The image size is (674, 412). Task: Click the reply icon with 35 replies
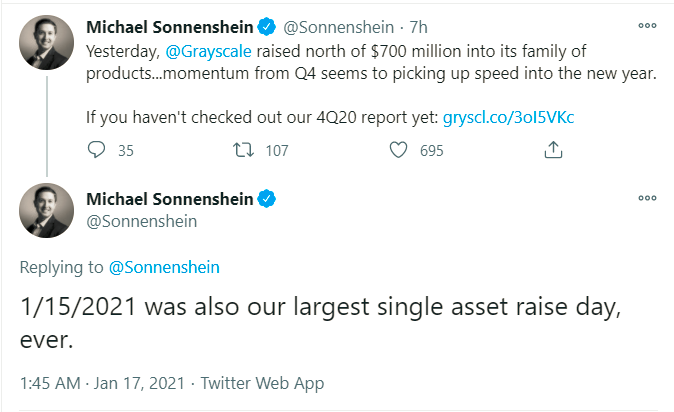[x=98, y=150]
